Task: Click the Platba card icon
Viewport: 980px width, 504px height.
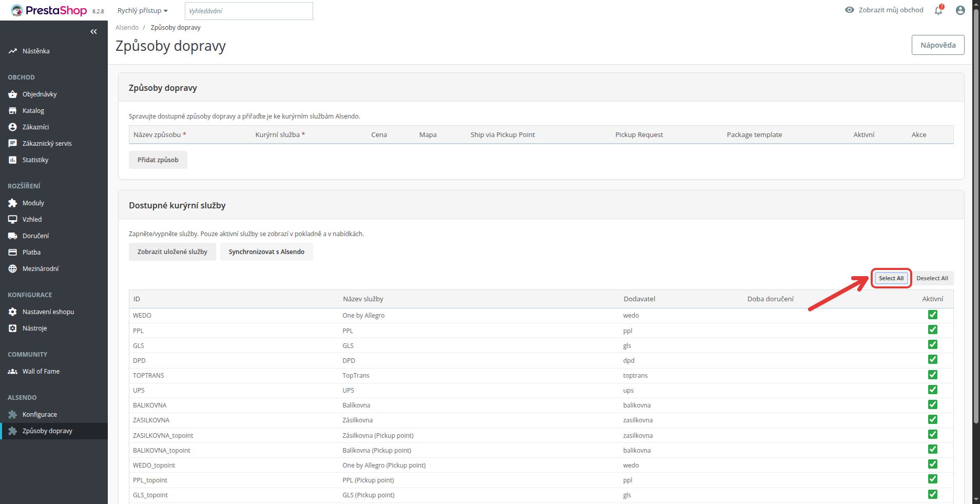Action: [13, 253]
